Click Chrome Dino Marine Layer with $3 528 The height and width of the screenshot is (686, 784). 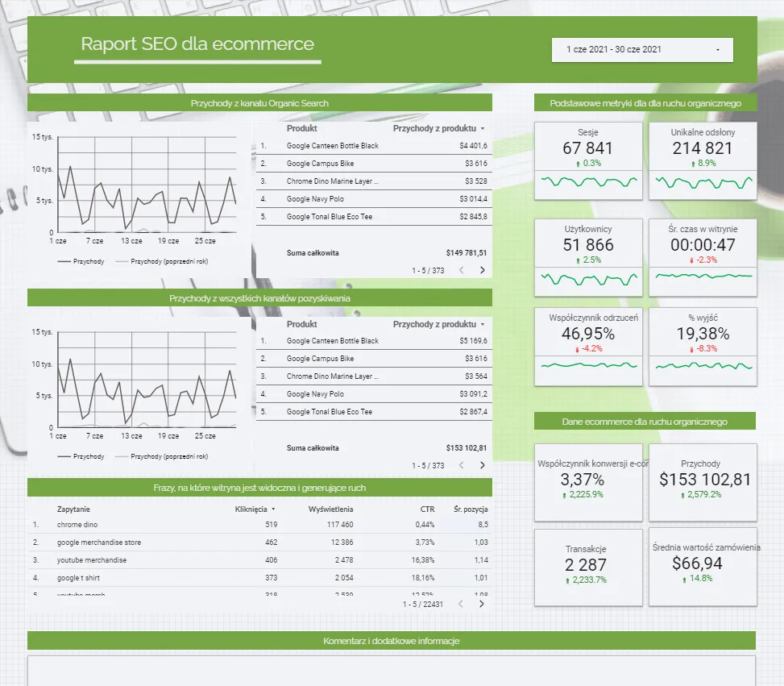click(x=374, y=181)
